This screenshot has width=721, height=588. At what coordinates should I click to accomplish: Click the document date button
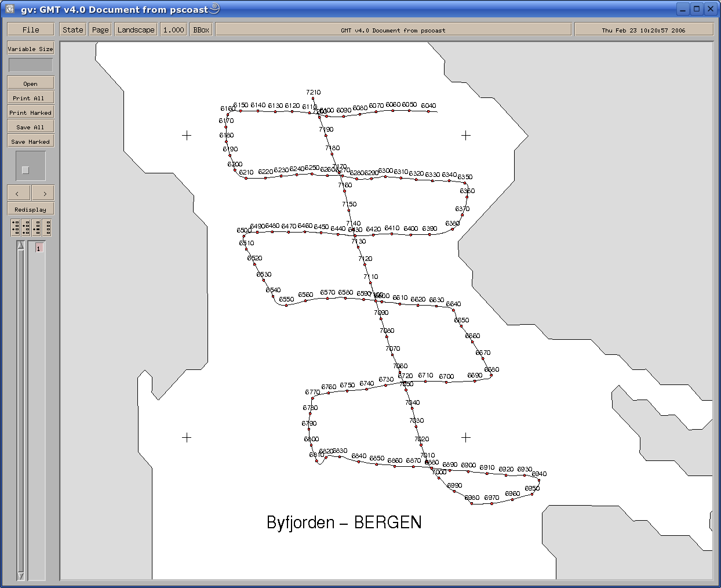click(643, 30)
